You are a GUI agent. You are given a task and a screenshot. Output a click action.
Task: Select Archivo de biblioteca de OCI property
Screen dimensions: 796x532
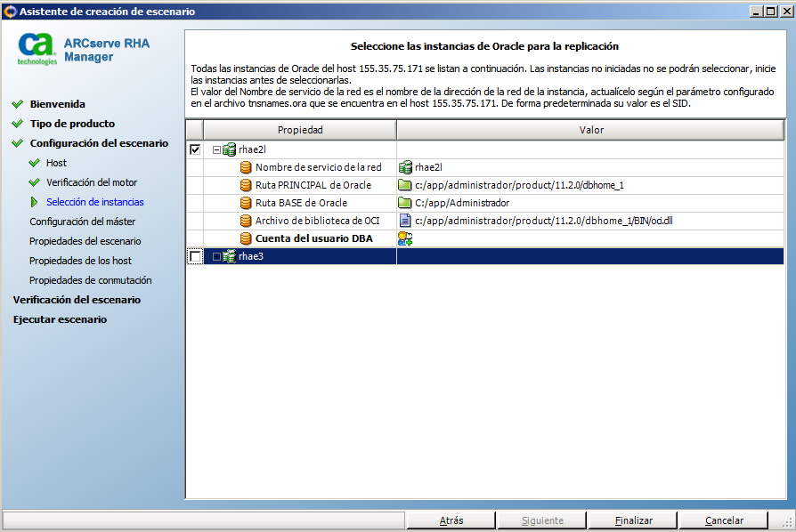(317, 221)
